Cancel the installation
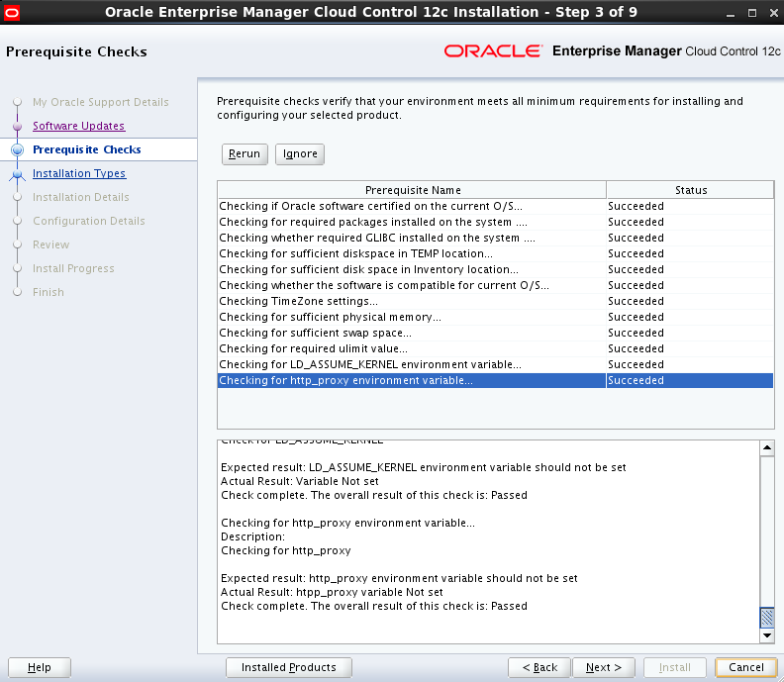 [746, 667]
